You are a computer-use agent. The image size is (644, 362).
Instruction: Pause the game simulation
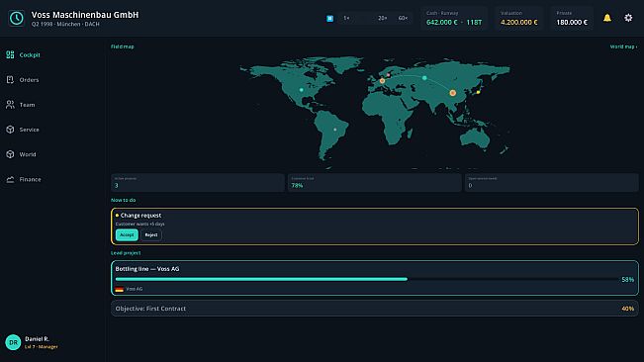click(x=329, y=19)
